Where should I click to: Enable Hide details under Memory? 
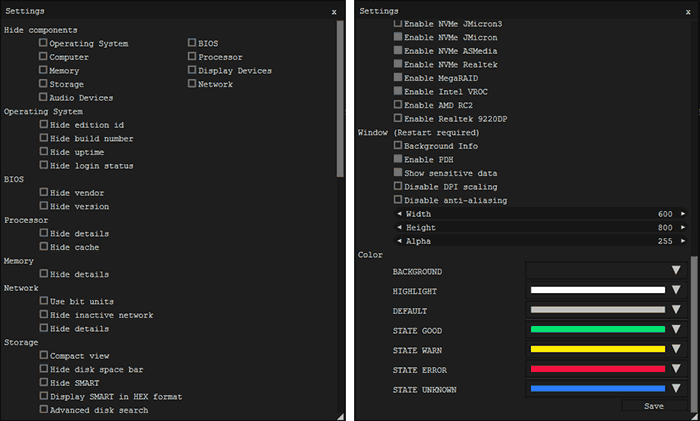(x=43, y=274)
